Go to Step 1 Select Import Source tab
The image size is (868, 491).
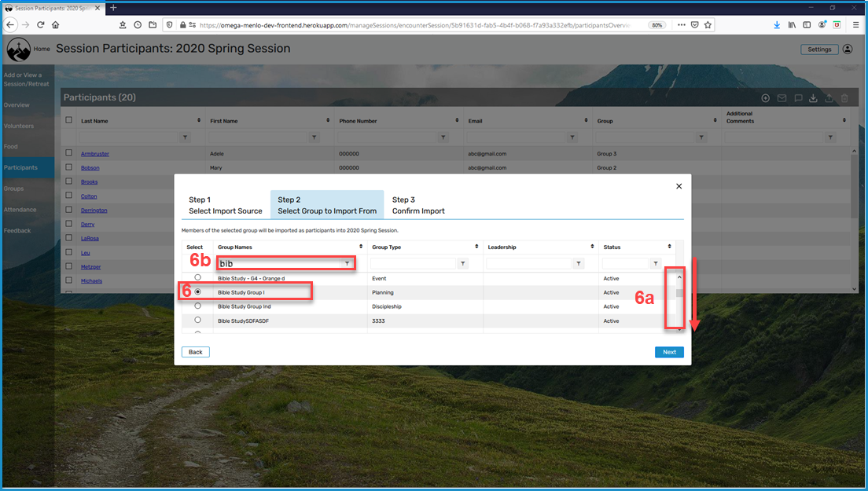point(226,205)
